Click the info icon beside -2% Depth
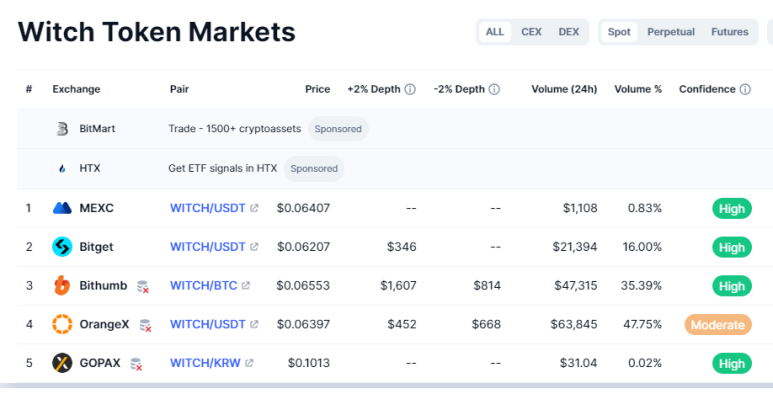The image size is (773, 394). [x=494, y=89]
